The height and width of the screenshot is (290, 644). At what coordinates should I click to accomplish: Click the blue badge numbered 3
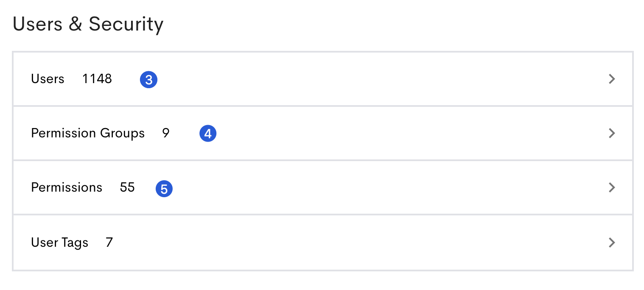[x=149, y=79]
